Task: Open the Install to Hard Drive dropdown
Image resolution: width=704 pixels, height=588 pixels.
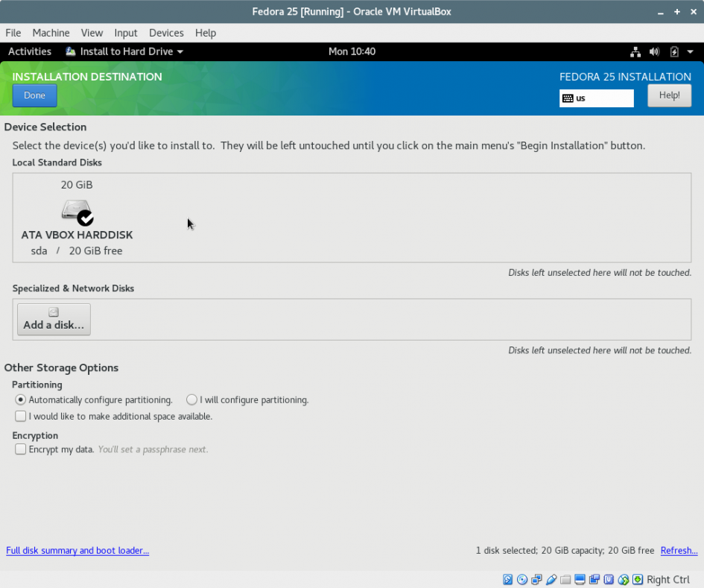Action: pos(124,51)
